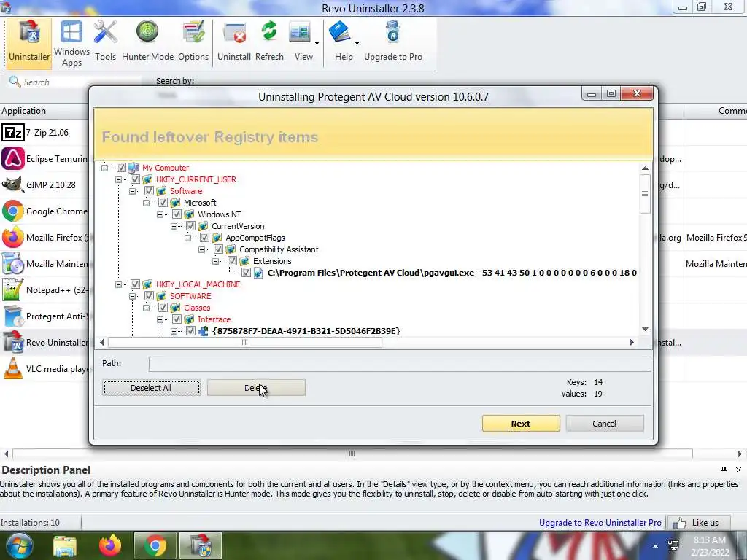Collapse the My Computer tree node
Viewport: 747px width, 560px height.
[105, 168]
